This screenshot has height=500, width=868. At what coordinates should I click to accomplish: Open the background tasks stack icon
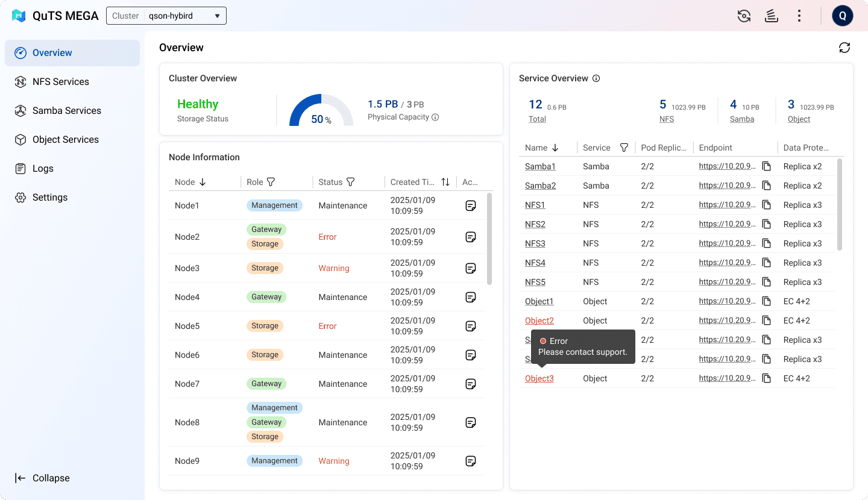(771, 16)
